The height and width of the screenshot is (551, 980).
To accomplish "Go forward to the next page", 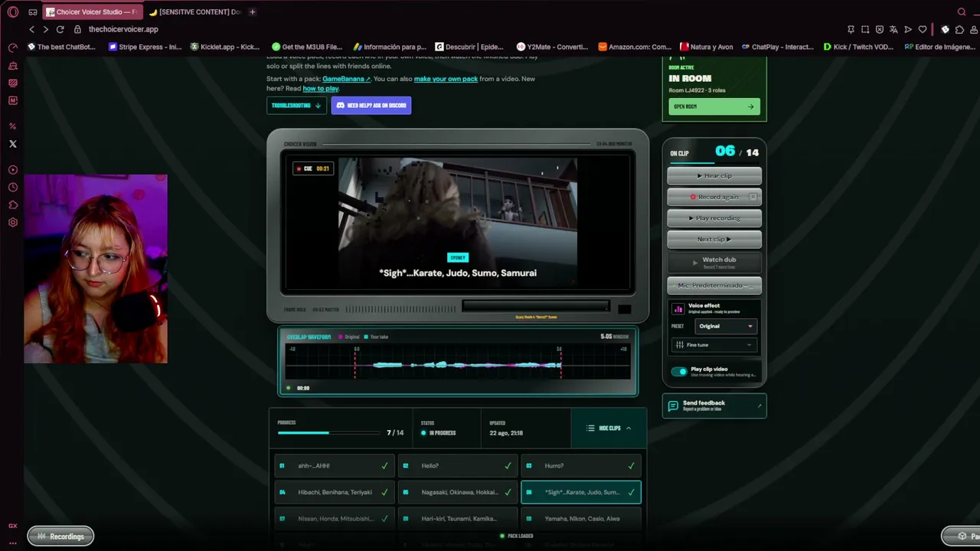I will point(46,29).
